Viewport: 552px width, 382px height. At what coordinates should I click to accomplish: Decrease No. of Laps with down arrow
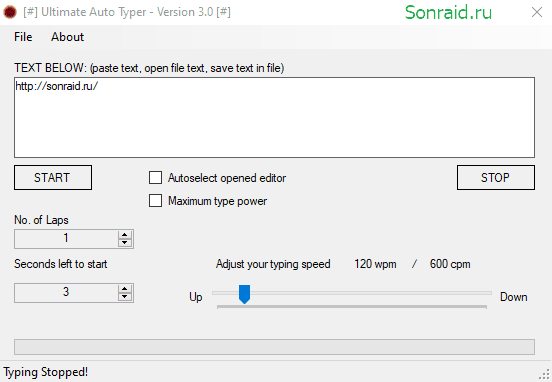coord(125,243)
